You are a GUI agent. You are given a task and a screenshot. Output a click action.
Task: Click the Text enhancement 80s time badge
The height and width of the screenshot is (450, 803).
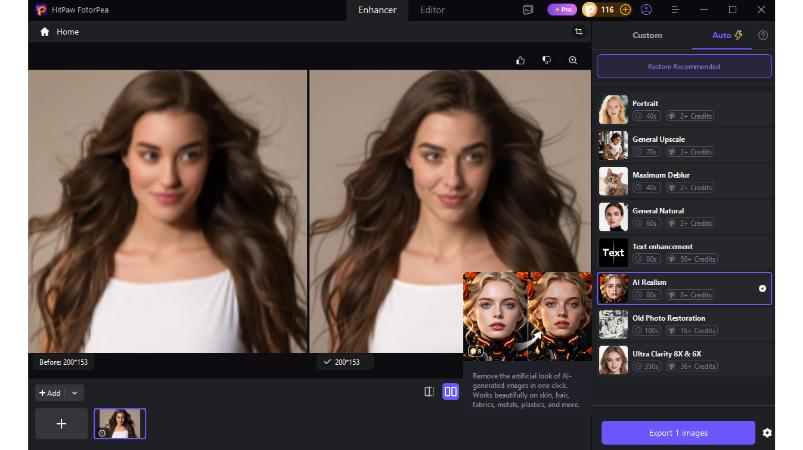click(647, 260)
